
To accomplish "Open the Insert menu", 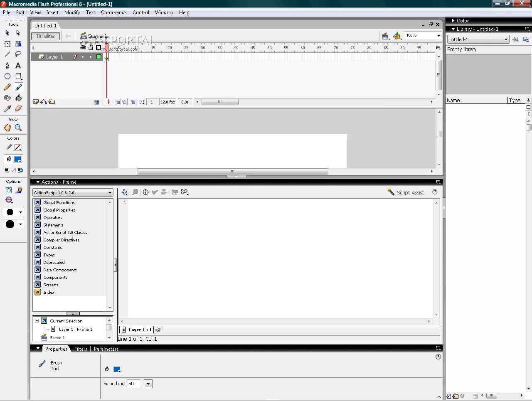I will pos(52,12).
